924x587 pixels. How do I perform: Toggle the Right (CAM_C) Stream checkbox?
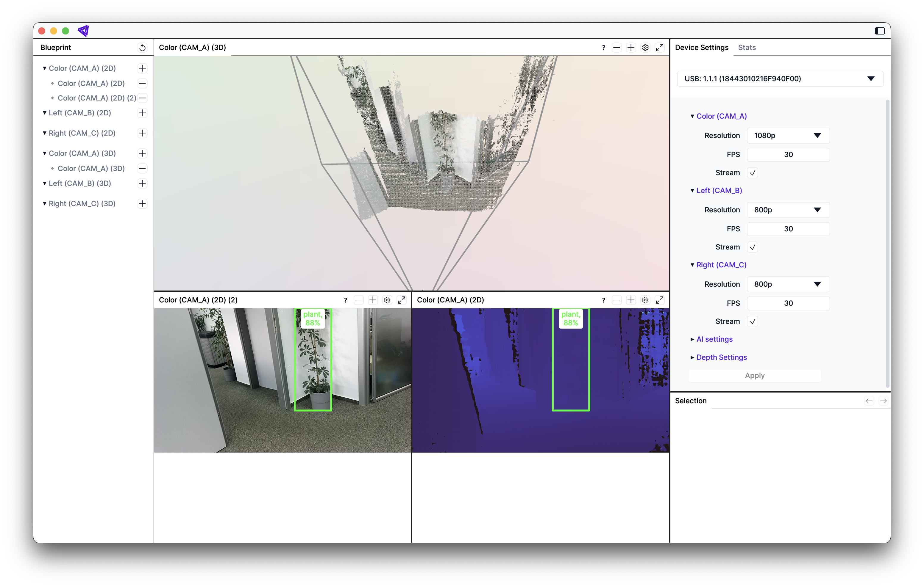pos(753,321)
